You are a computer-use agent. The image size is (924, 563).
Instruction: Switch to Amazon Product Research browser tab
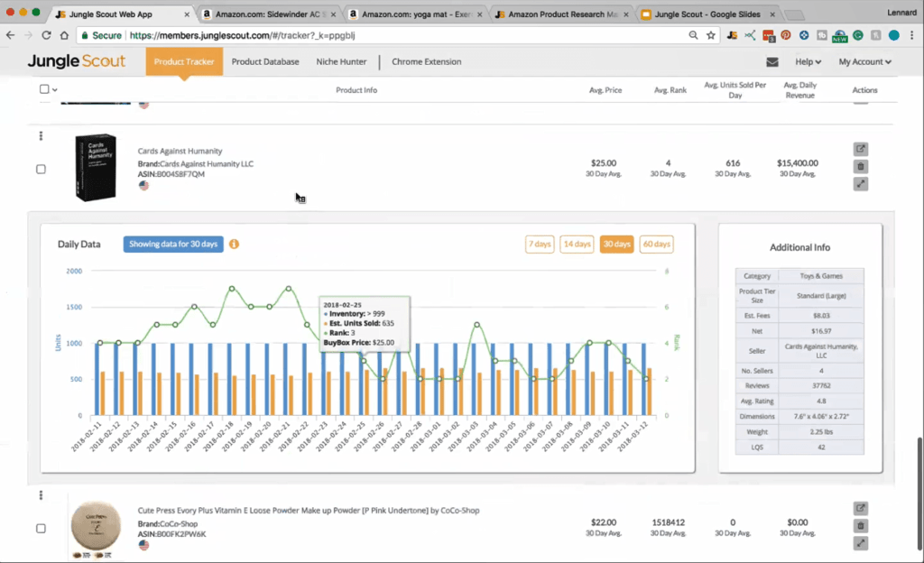[x=561, y=14]
